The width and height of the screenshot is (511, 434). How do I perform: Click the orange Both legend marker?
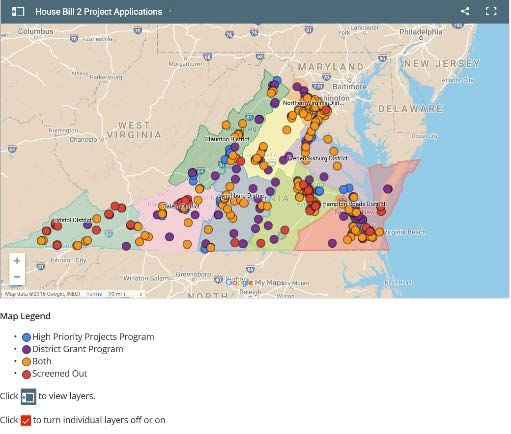click(26, 362)
